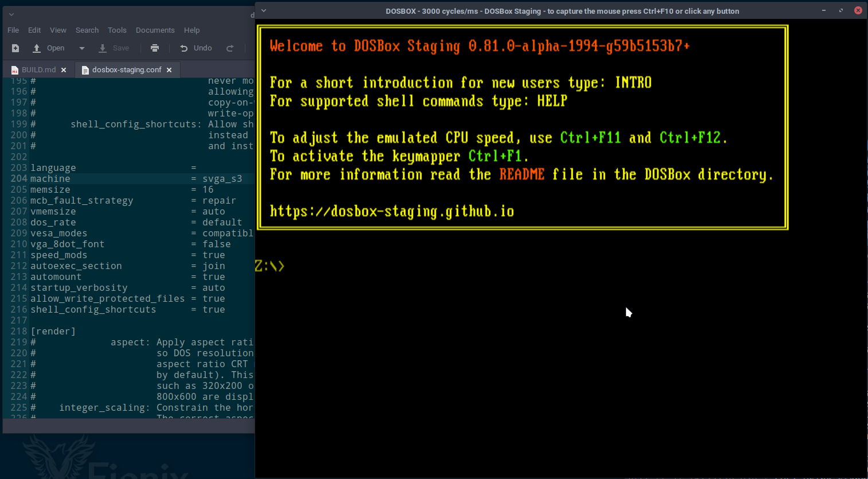The image size is (868, 479).
Task: Expand the chevron on the DOSBox title bar
Action: [263, 10]
